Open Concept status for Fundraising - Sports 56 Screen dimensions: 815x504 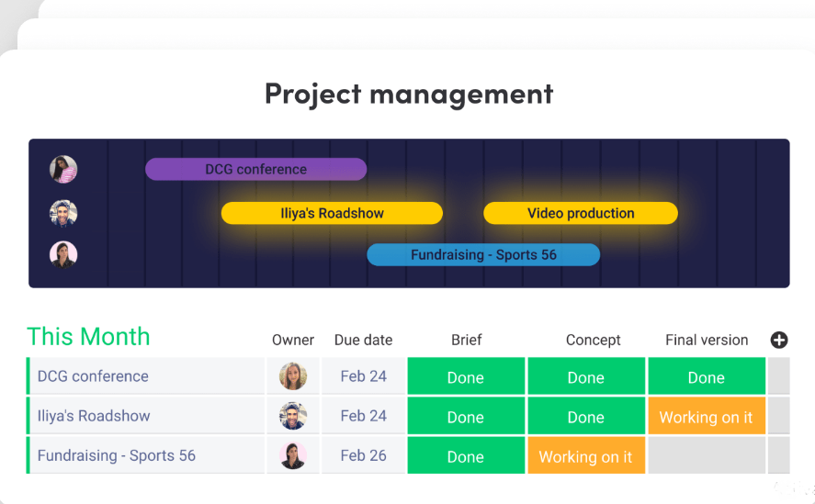[x=585, y=456]
